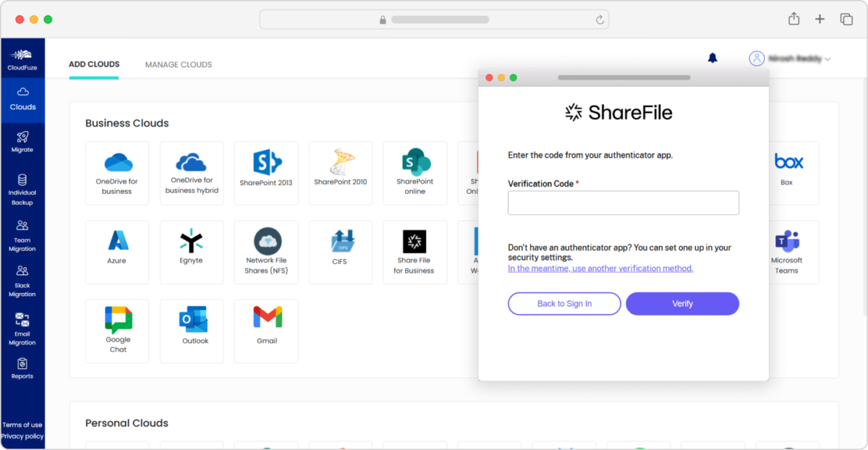Click inside the Verification Code field

[623, 203]
